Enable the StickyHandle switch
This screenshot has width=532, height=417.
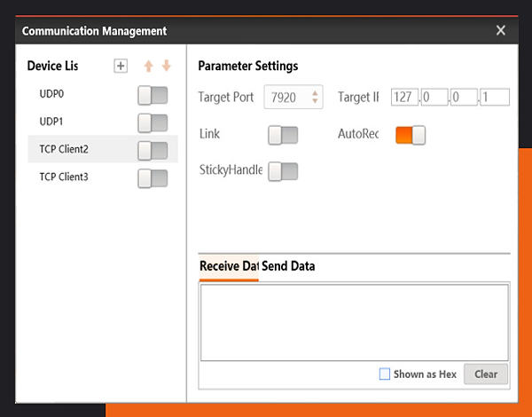pyautogui.click(x=283, y=171)
